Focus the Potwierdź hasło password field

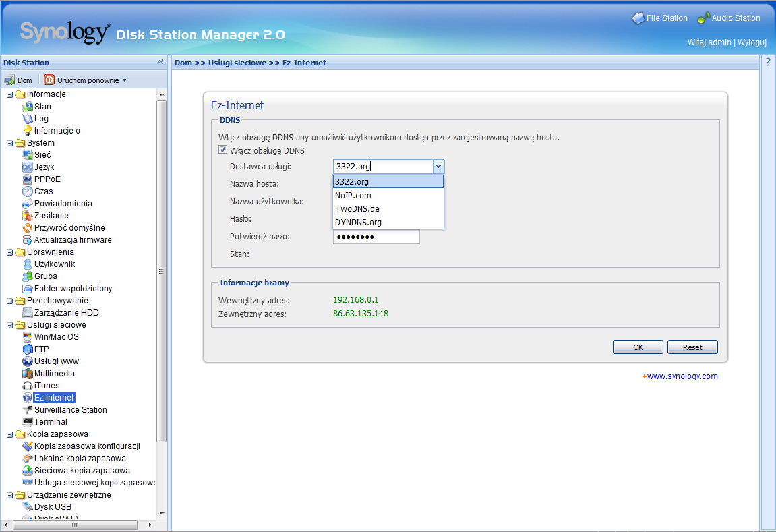click(x=376, y=237)
